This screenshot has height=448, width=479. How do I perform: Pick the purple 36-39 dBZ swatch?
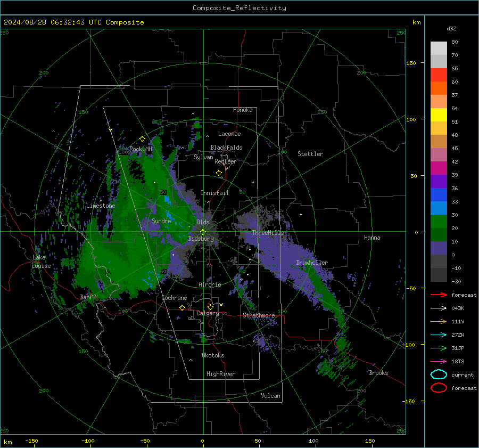[439, 181]
